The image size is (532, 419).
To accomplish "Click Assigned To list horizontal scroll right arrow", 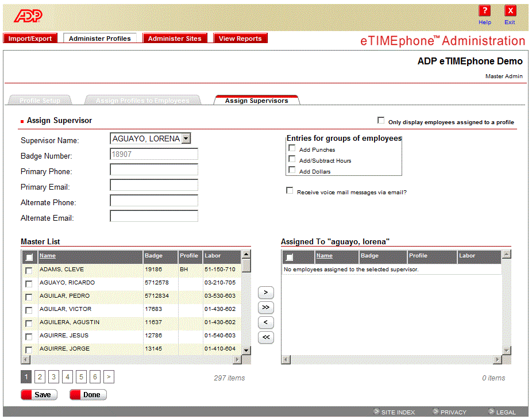I will tap(498, 360).
